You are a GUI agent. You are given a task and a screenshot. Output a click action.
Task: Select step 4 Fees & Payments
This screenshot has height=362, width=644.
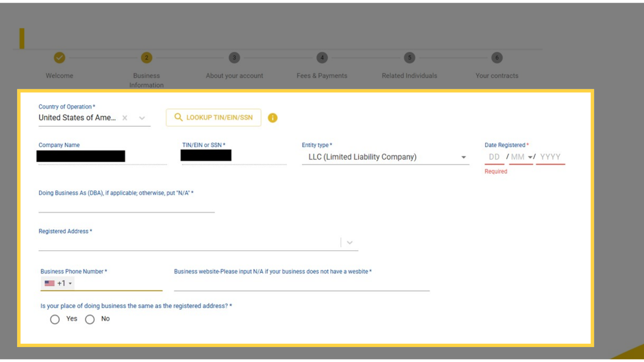pos(322,58)
